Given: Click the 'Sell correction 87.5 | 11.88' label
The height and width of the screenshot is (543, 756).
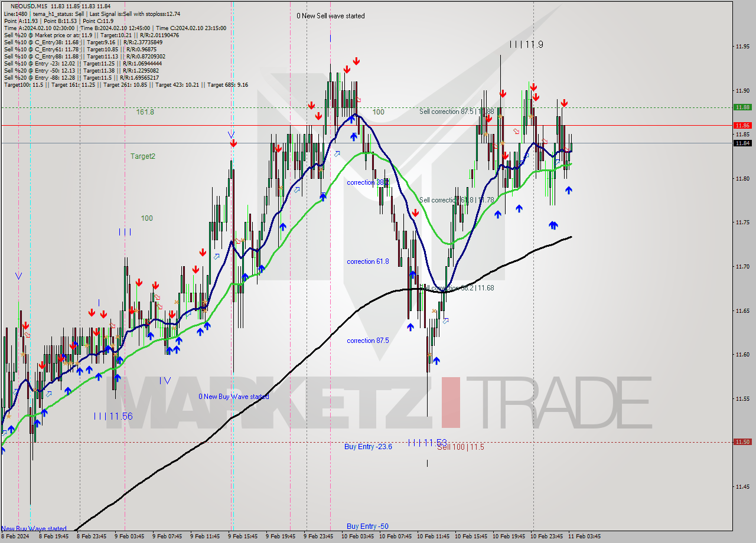Looking at the screenshot, I should (x=457, y=111).
